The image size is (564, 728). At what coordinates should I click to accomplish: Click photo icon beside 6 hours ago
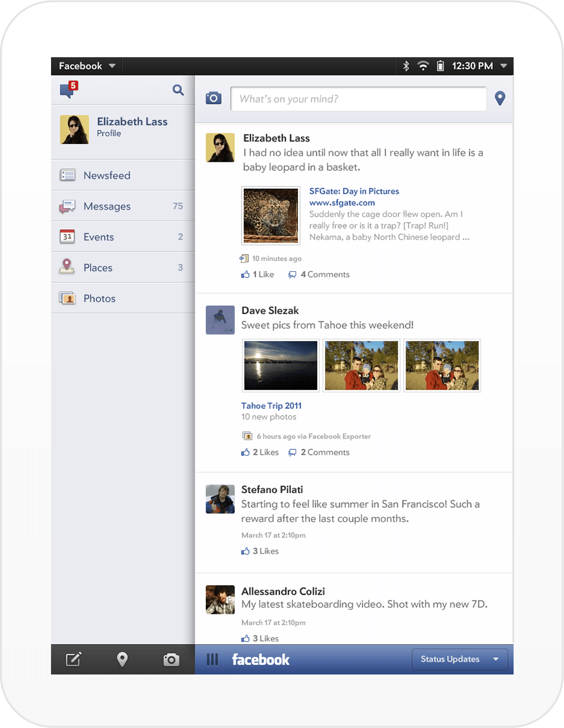[247, 436]
